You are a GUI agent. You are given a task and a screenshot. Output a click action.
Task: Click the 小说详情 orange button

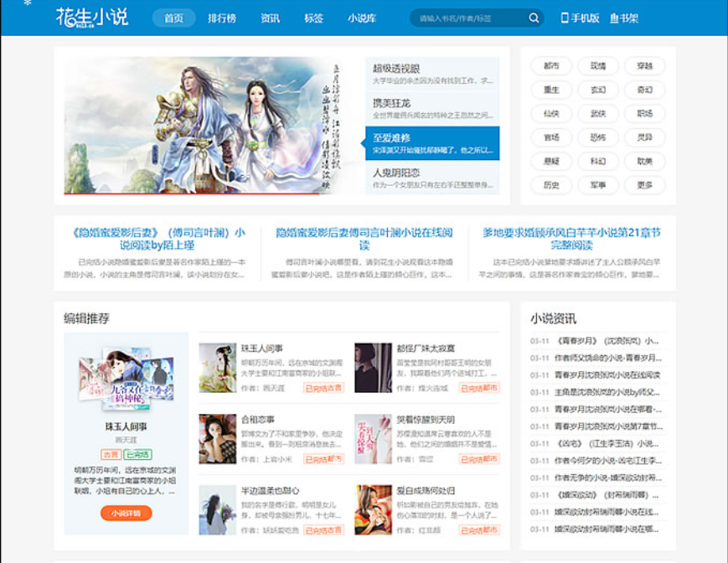126,513
